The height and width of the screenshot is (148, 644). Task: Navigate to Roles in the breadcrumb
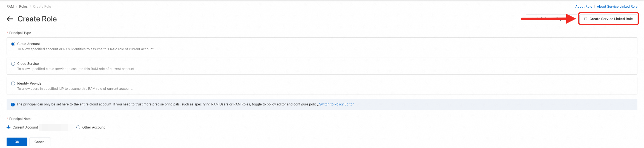(x=23, y=7)
